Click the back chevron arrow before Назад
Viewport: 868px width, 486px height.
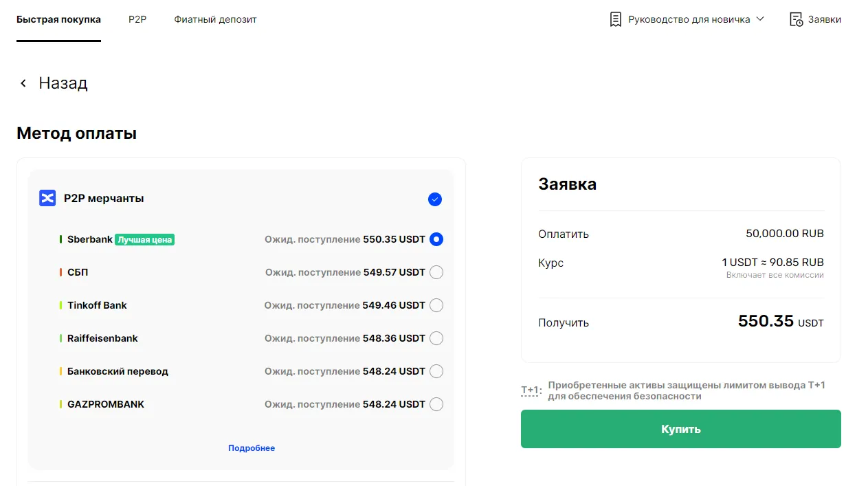[x=23, y=82]
